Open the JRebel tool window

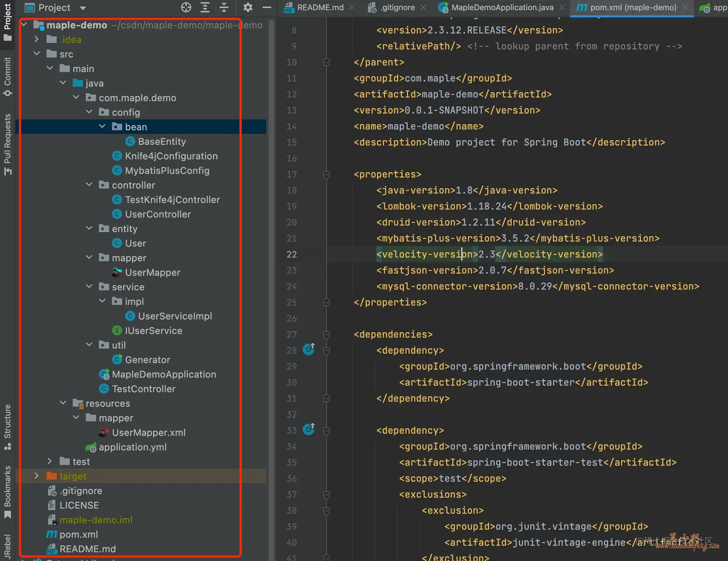pos(7,547)
